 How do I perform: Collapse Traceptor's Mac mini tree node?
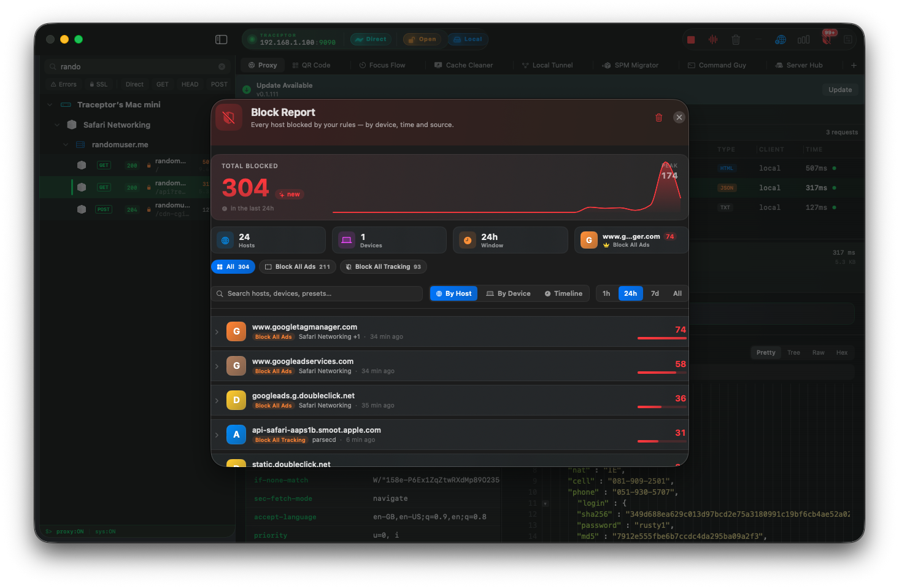[50, 105]
